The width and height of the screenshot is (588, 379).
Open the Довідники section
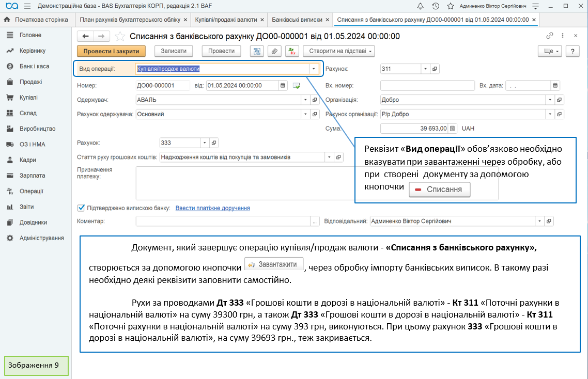pyautogui.click(x=33, y=223)
